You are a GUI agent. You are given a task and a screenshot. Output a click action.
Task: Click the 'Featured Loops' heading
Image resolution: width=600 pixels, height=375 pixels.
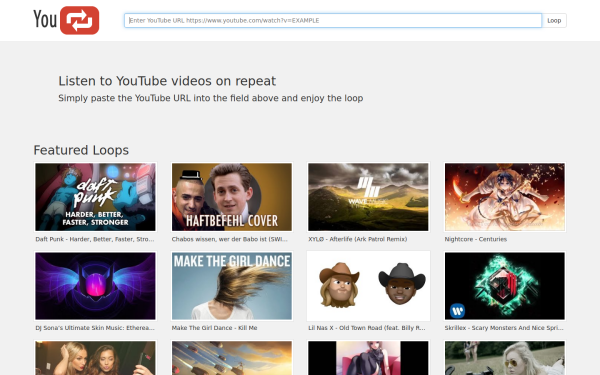tap(81, 150)
